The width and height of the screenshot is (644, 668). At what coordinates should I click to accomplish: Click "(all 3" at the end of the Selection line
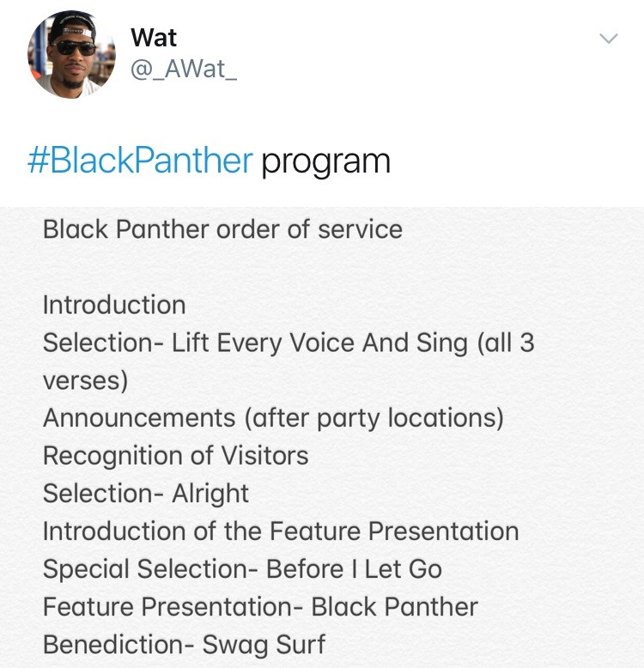pos(504,343)
